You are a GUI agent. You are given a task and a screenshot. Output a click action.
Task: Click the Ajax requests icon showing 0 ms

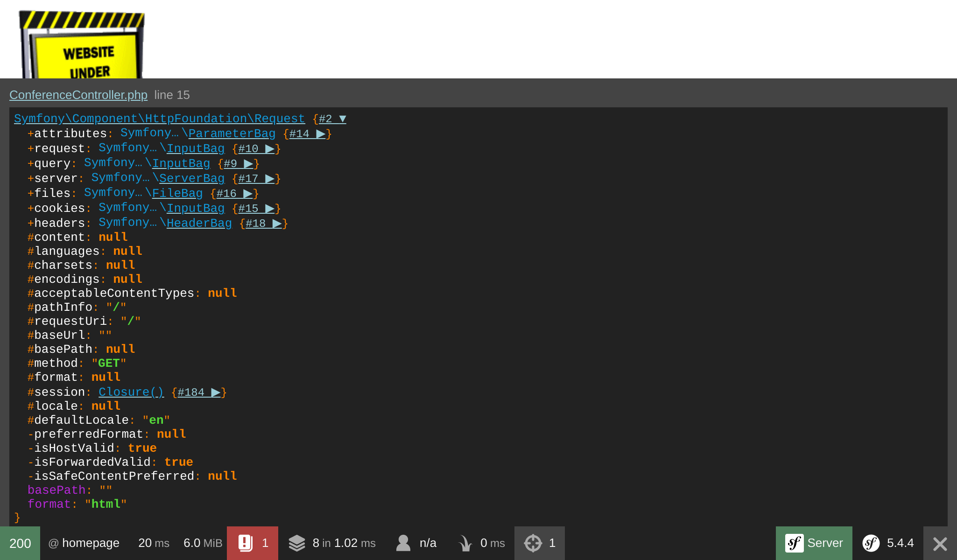coord(465,543)
